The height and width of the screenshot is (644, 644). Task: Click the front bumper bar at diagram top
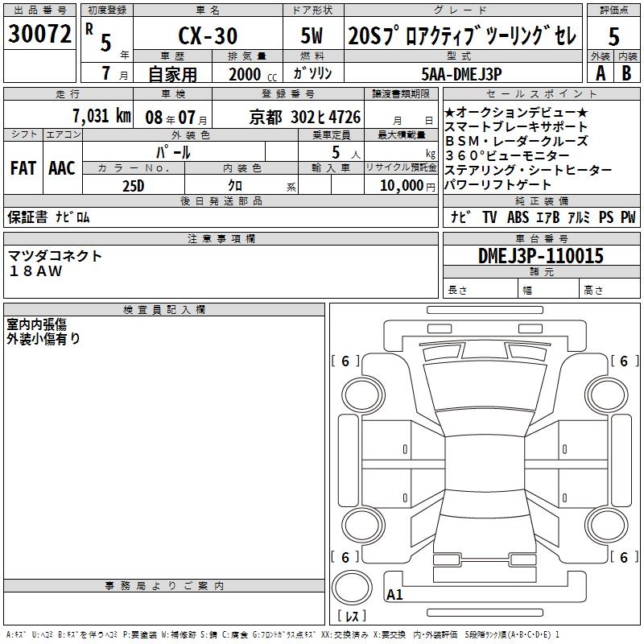click(485, 310)
